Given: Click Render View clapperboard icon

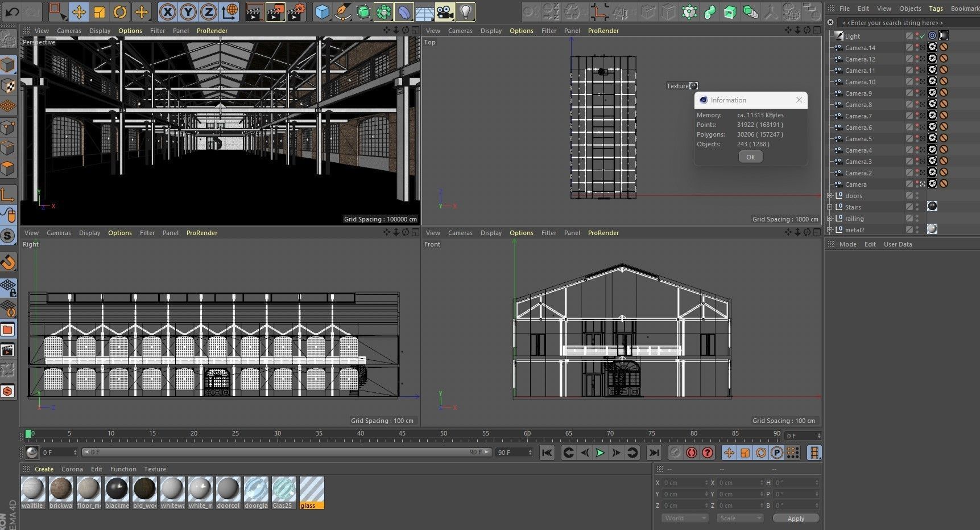Looking at the screenshot, I should (x=254, y=11).
